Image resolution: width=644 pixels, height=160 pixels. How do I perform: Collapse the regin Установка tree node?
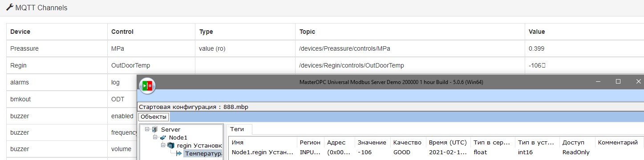(163, 145)
